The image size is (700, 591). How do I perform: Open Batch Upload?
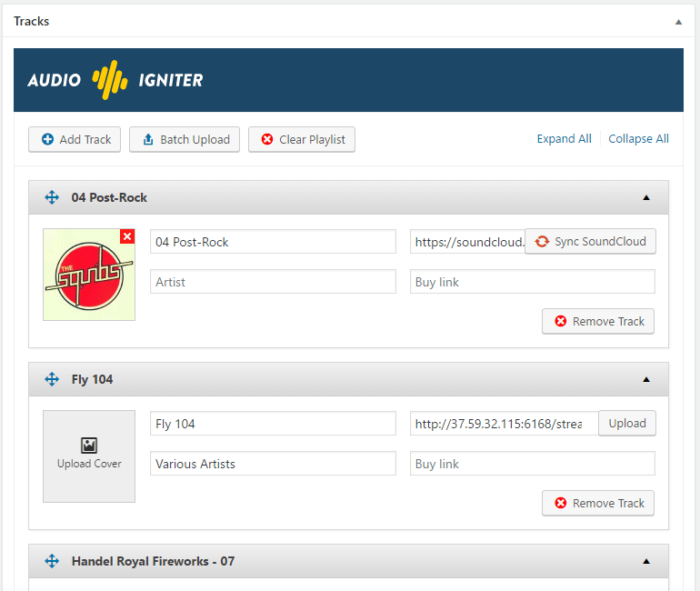click(x=185, y=139)
